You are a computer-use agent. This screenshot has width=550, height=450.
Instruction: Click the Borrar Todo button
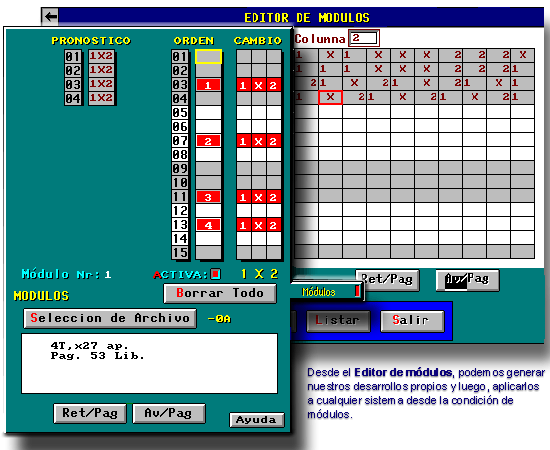[x=220, y=293]
